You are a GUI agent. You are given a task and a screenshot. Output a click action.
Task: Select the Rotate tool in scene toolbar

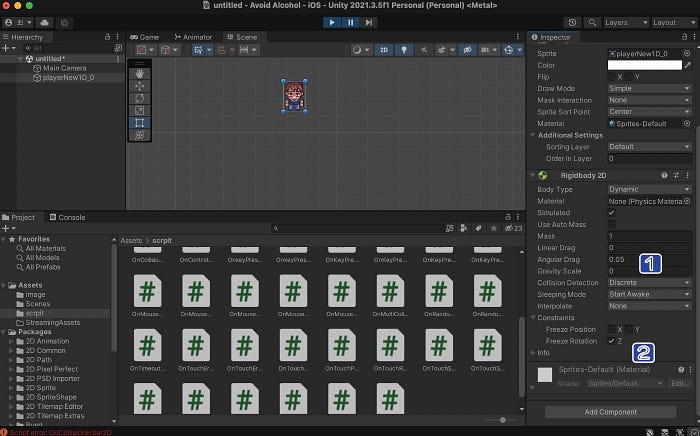point(139,98)
